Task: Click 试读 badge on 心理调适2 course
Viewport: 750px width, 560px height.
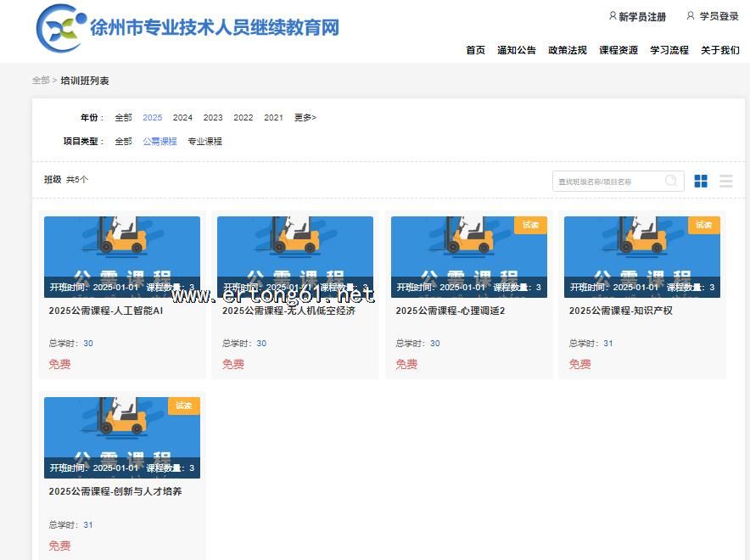Action: [530, 225]
